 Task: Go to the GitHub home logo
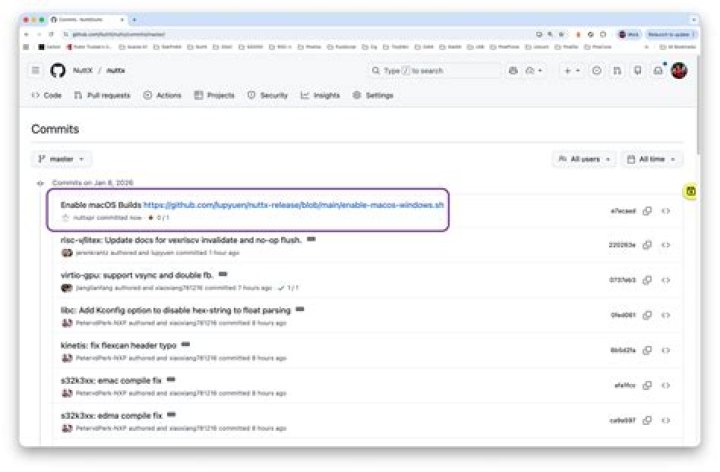(58, 70)
